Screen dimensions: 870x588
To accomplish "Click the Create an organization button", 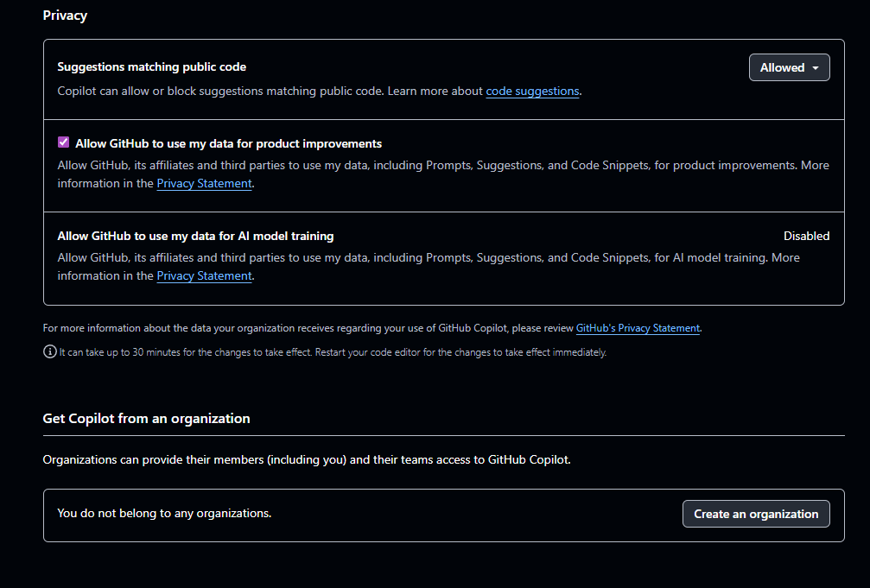I will click(x=756, y=515).
